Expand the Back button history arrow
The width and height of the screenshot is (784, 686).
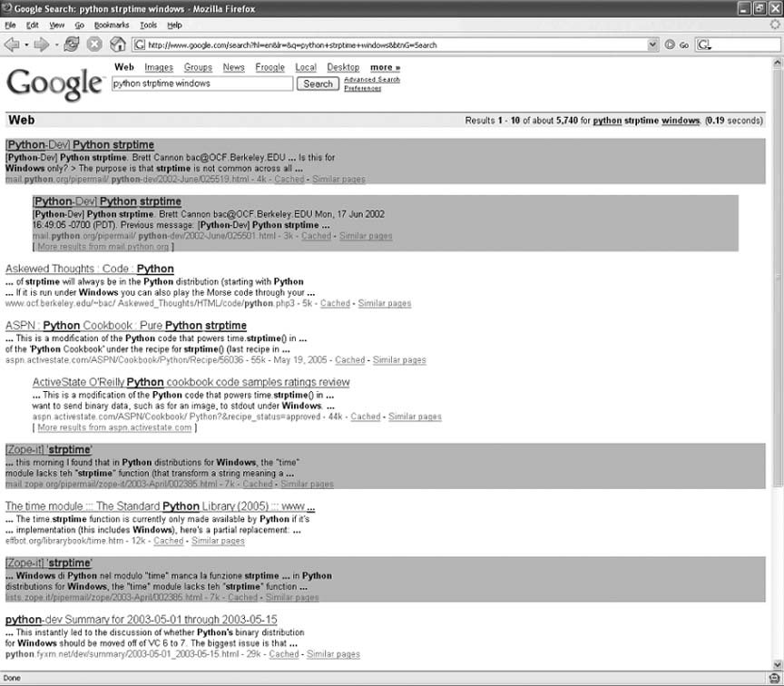tap(26, 44)
